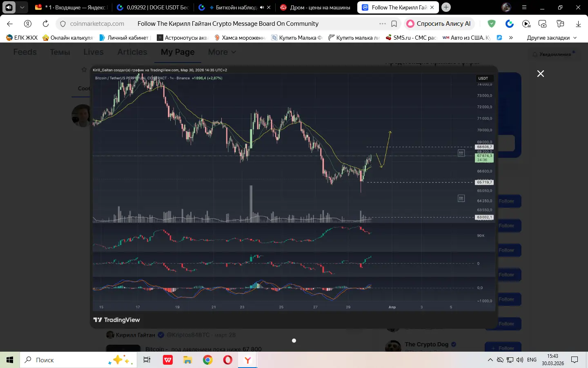Click the TradingView logo on chart
This screenshot has width=588, height=368.
click(x=117, y=320)
